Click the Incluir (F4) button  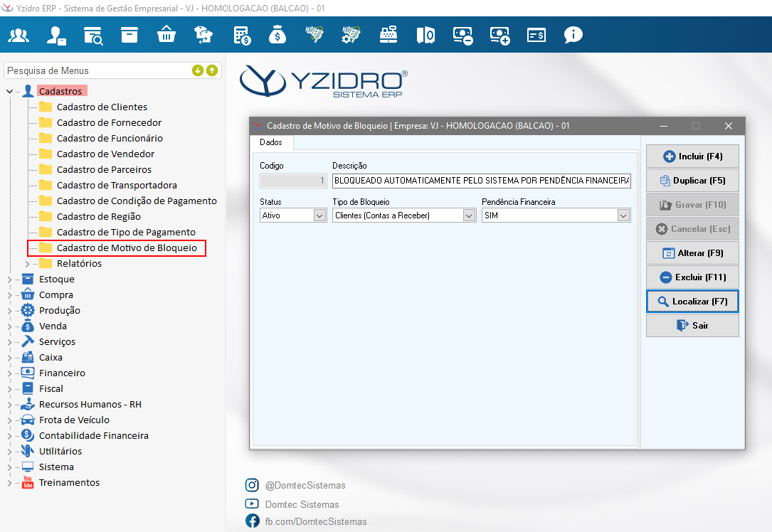[x=692, y=156]
